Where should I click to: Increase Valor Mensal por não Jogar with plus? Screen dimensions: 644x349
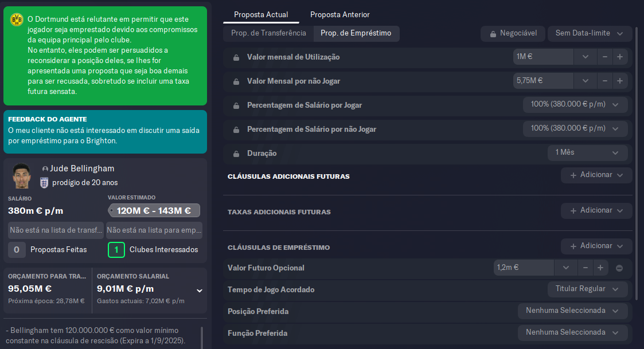click(x=620, y=81)
